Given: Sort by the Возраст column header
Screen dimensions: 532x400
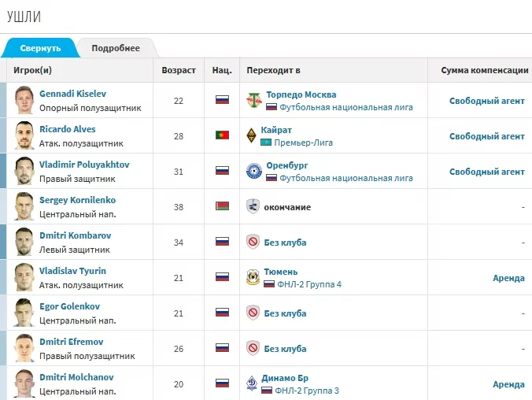Looking at the screenshot, I should coord(179,70).
